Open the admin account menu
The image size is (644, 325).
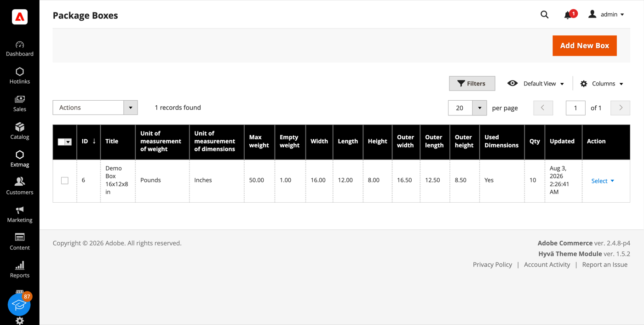[x=606, y=15]
